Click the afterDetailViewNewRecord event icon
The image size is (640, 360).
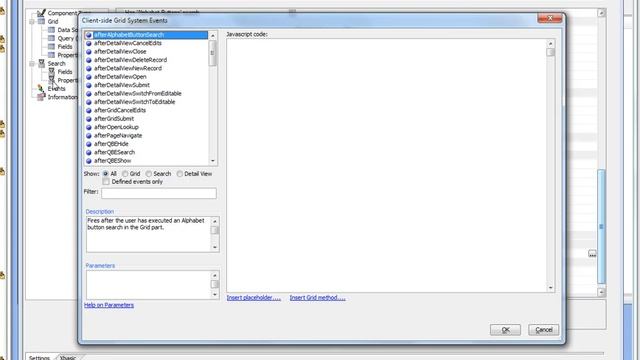coord(89,69)
